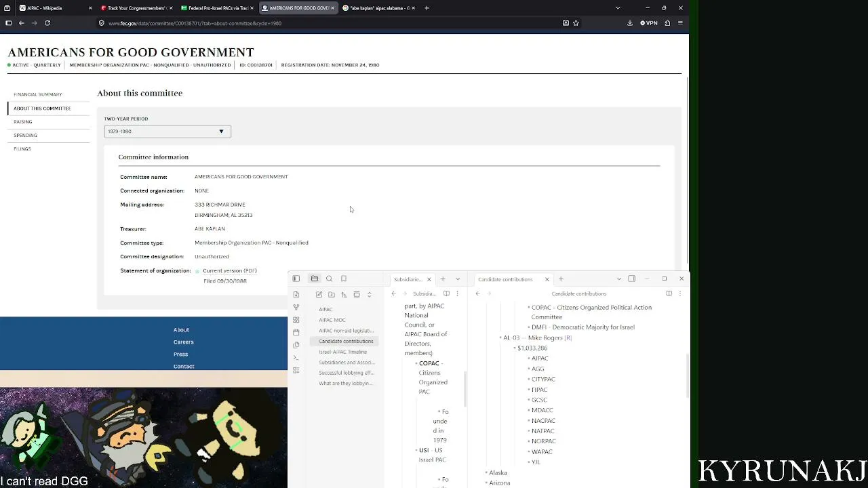Click Obsidian quick switcher ribbon icon

(x=296, y=294)
